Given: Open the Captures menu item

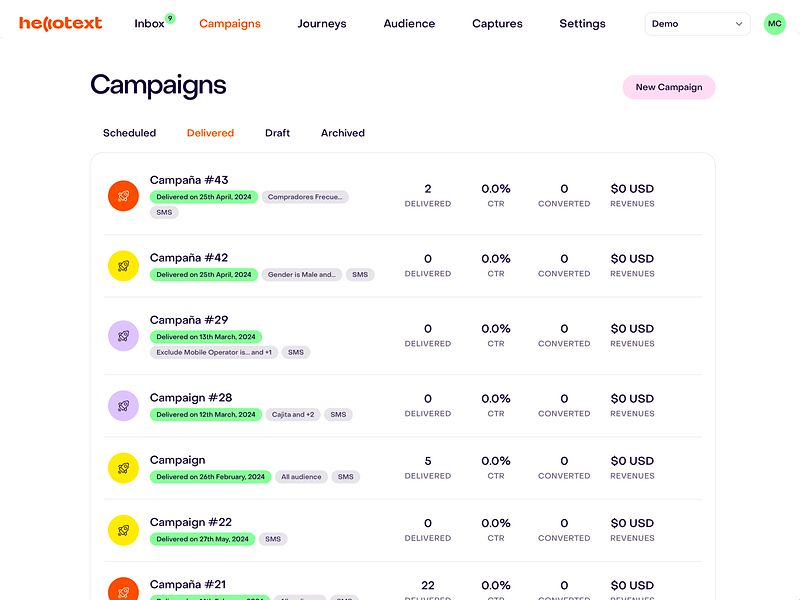Looking at the screenshot, I should 497,23.
